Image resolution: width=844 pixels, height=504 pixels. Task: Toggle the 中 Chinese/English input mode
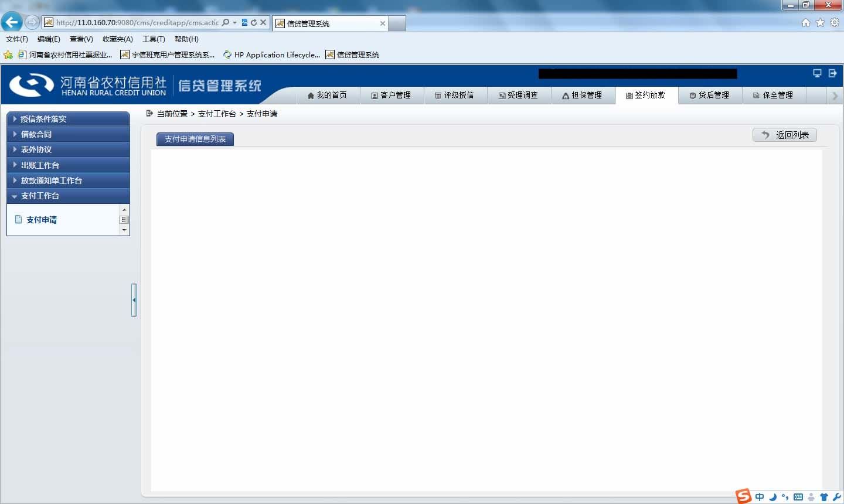[x=760, y=497]
